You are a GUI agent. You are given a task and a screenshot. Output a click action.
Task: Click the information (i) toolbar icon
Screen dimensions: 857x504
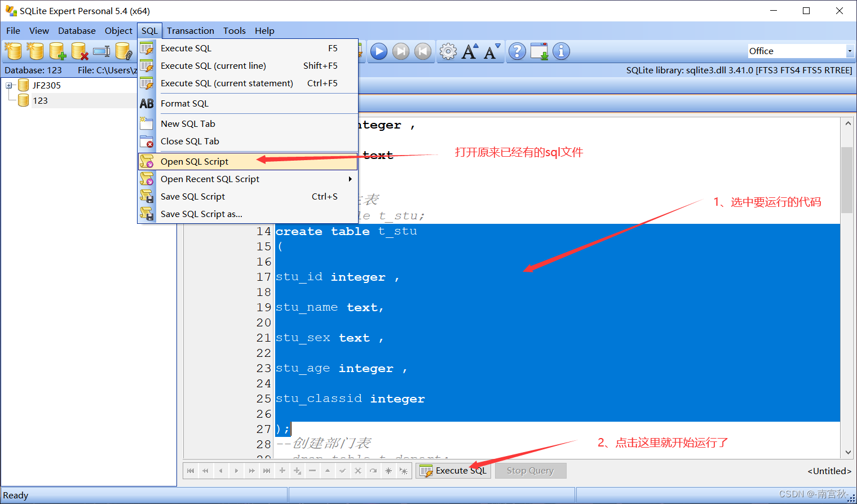[x=560, y=51]
